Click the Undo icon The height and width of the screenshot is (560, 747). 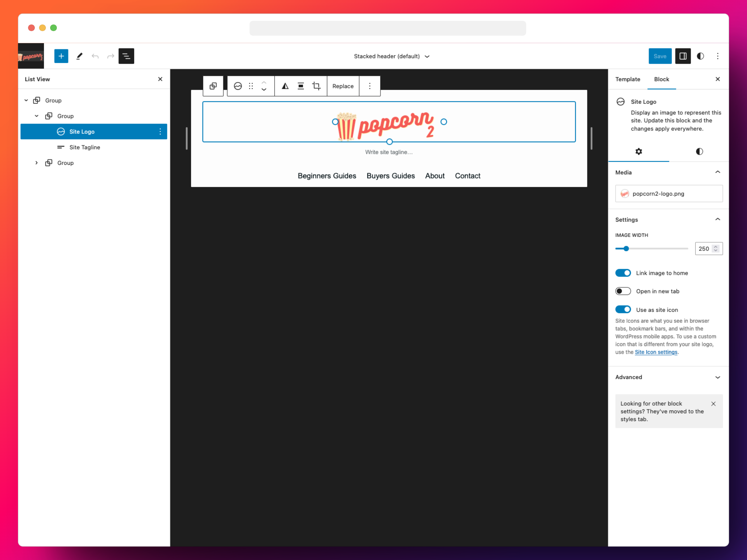[x=95, y=56]
